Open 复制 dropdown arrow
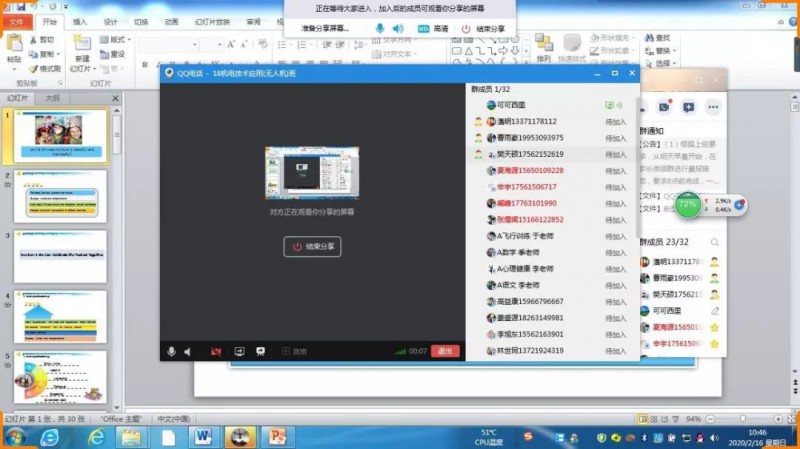The width and height of the screenshot is (800, 449). (x=59, y=54)
